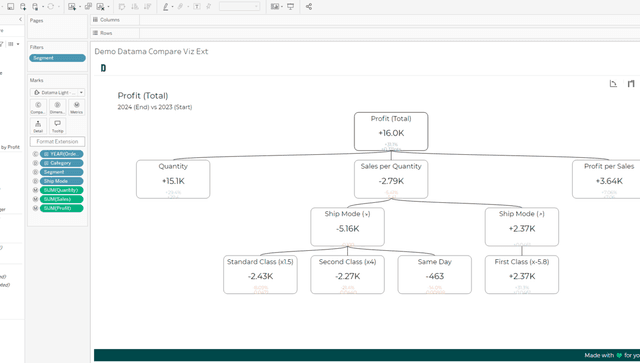Click the Tooltip card in Marks
This screenshot has height=363, width=640.
[x=57, y=126]
